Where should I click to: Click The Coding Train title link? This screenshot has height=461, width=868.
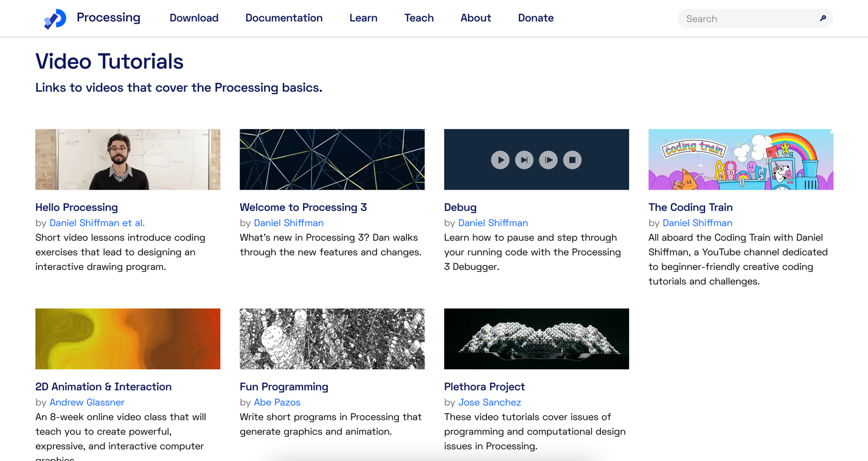(x=690, y=207)
